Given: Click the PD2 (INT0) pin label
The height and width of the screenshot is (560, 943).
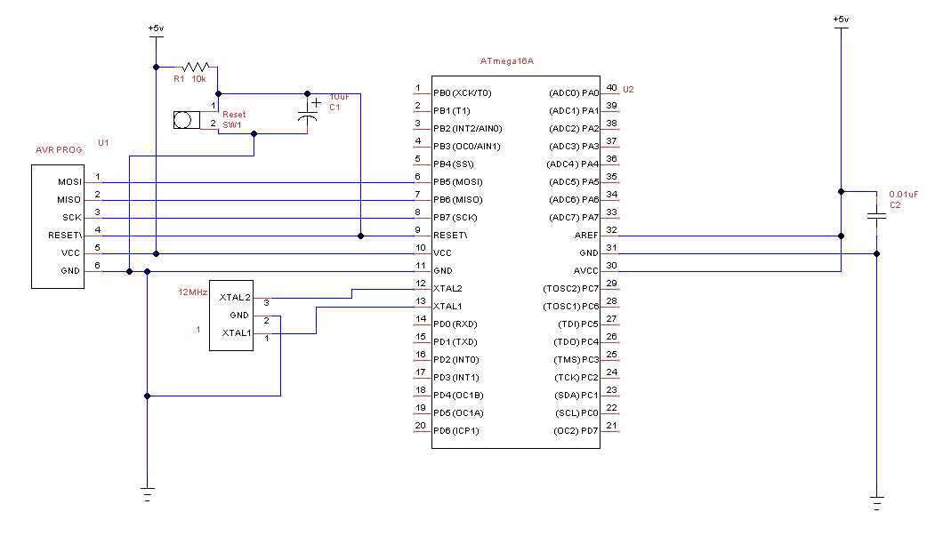Looking at the screenshot, I should [x=456, y=360].
